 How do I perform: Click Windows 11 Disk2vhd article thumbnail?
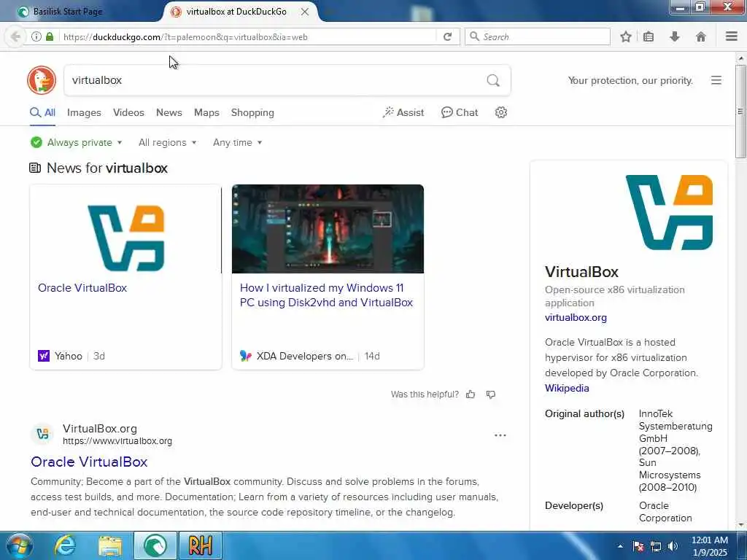(328, 229)
